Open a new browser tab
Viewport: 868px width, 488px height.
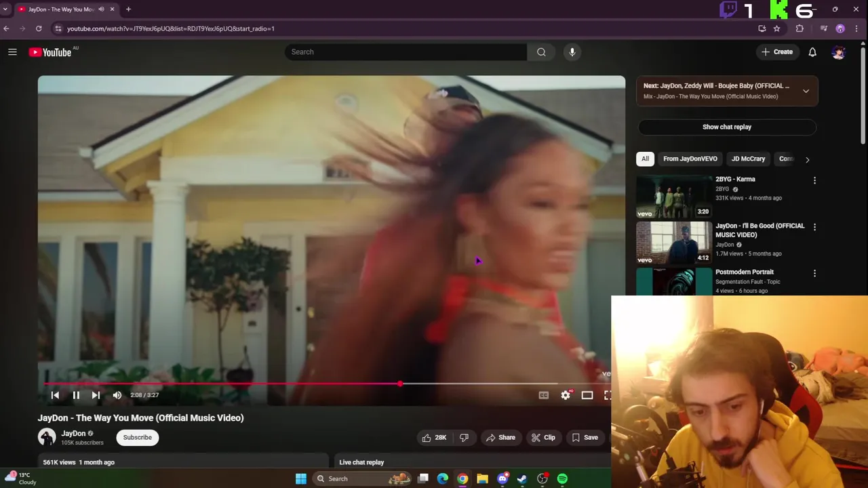pyautogui.click(x=128, y=9)
